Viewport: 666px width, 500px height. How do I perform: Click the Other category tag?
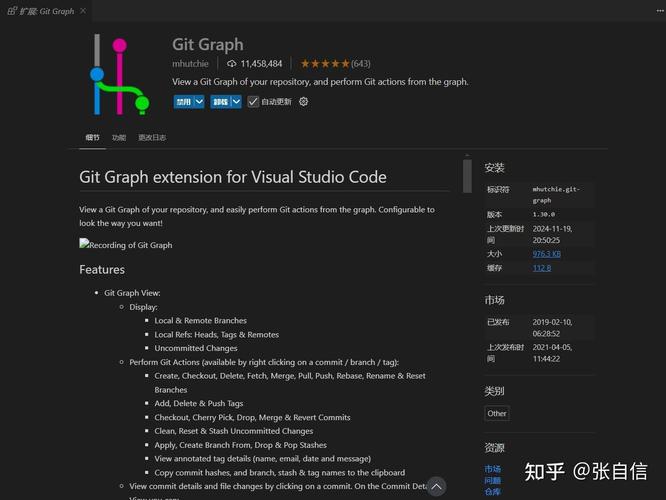click(x=497, y=413)
